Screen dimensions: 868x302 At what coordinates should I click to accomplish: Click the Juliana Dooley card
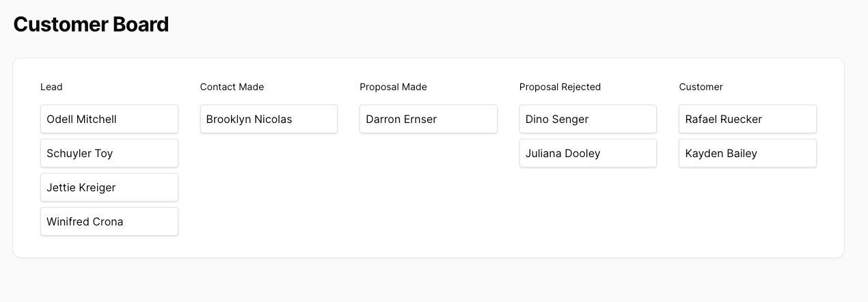coord(588,153)
